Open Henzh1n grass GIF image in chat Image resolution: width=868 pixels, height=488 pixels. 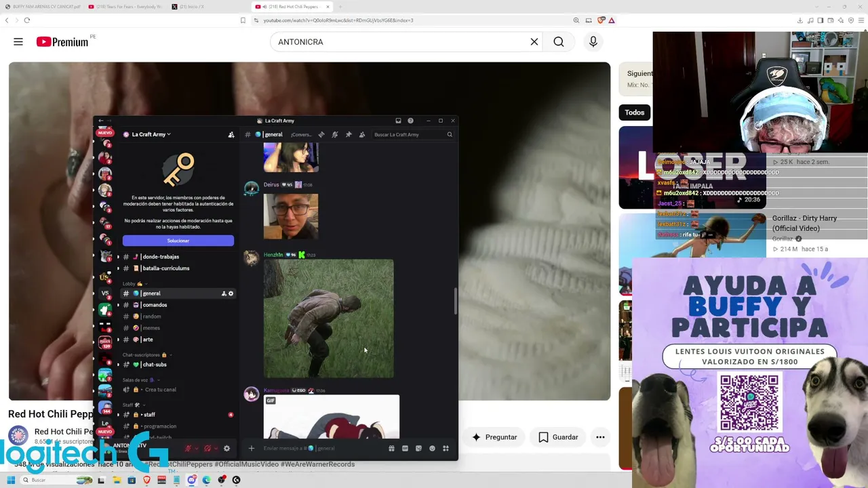[328, 319]
